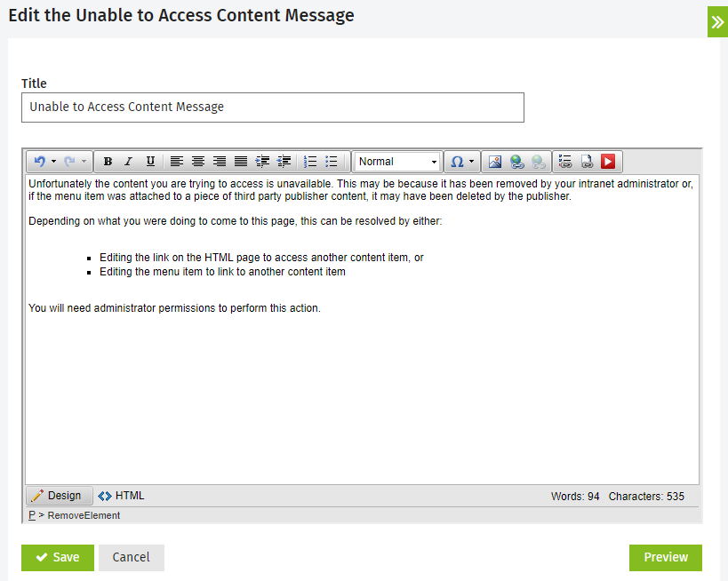The height and width of the screenshot is (581, 728).
Task: Open the Image Manager icon
Action: click(x=495, y=162)
